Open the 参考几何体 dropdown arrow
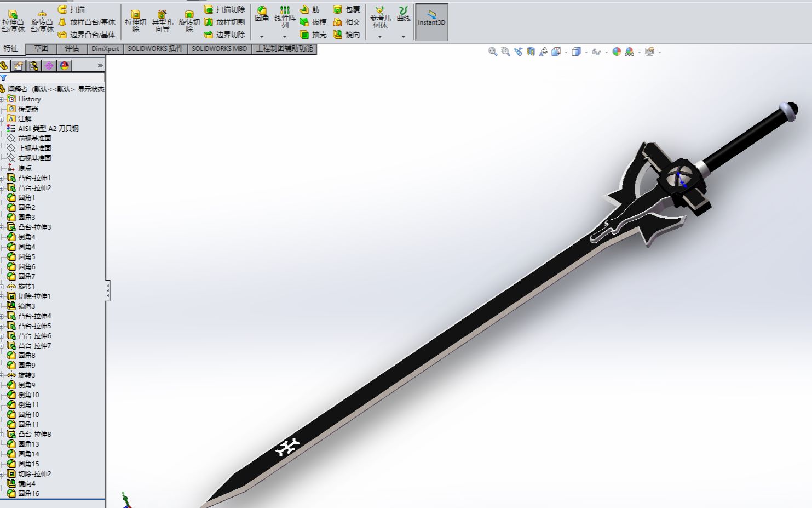The height and width of the screenshot is (508, 812). click(x=380, y=37)
